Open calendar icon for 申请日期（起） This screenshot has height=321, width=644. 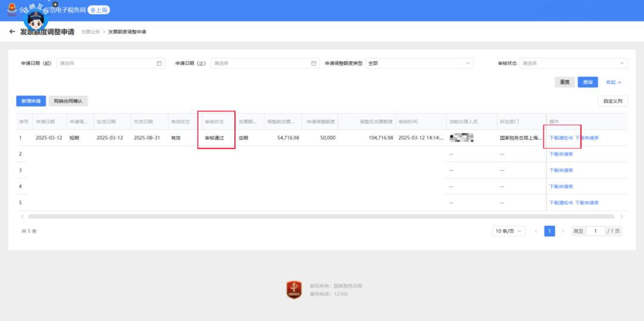point(159,63)
